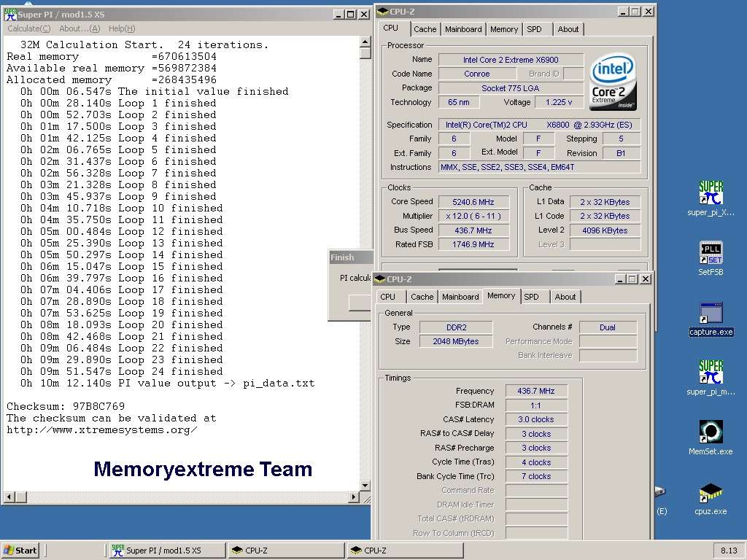Select the super_pi_m desktop shortcut

[x=711, y=378]
